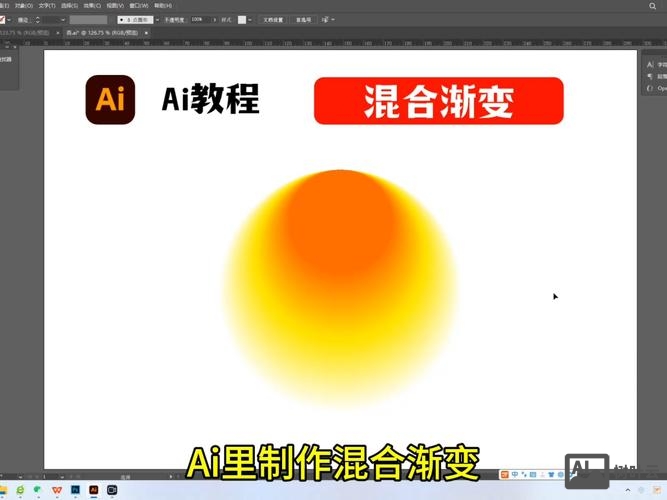This screenshot has width=667, height=500.
Task: Open the Illustrator icon in the taskbar
Action: (x=94, y=490)
